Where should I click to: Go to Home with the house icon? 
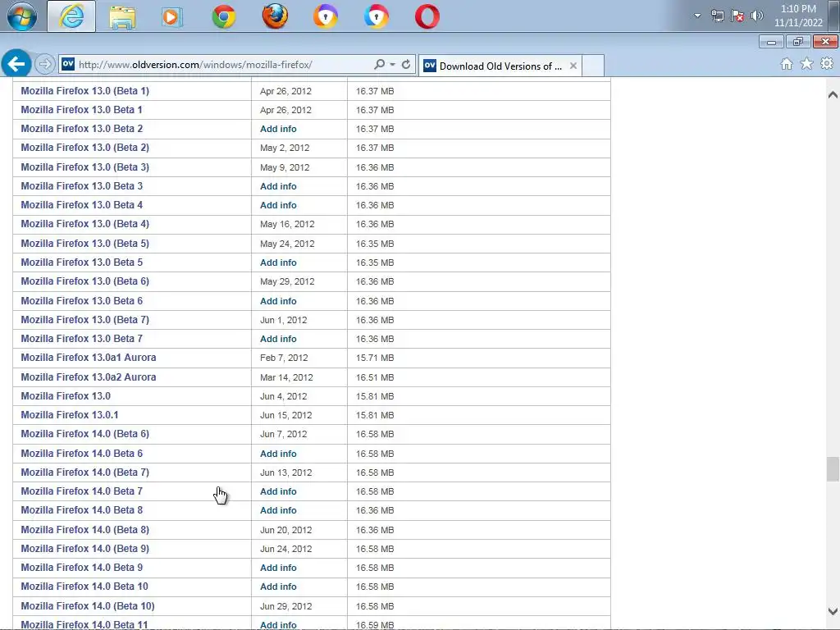(x=787, y=64)
